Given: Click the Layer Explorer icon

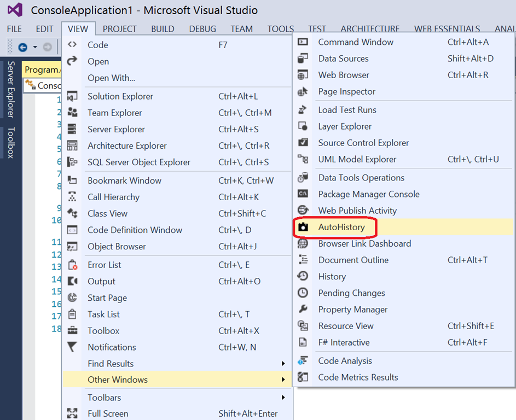Looking at the screenshot, I should pyautogui.click(x=303, y=126).
